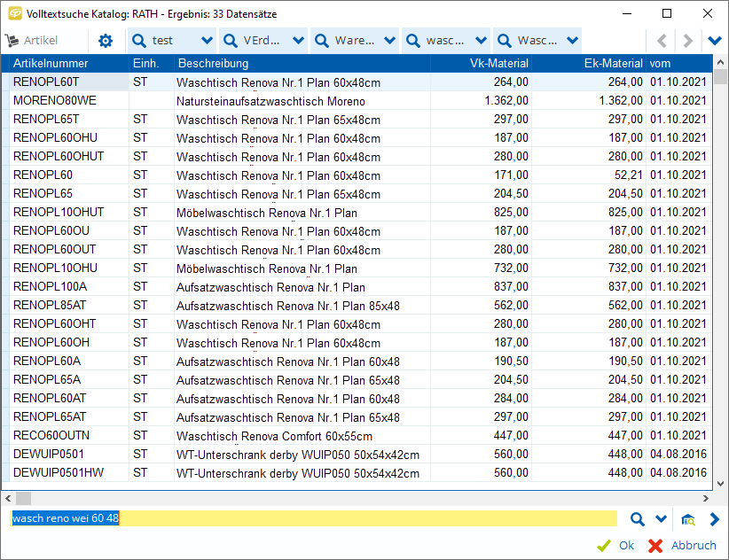Image resolution: width=729 pixels, height=560 pixels.
Task: Run the saved search 'test'
Action: click(163, 41)
